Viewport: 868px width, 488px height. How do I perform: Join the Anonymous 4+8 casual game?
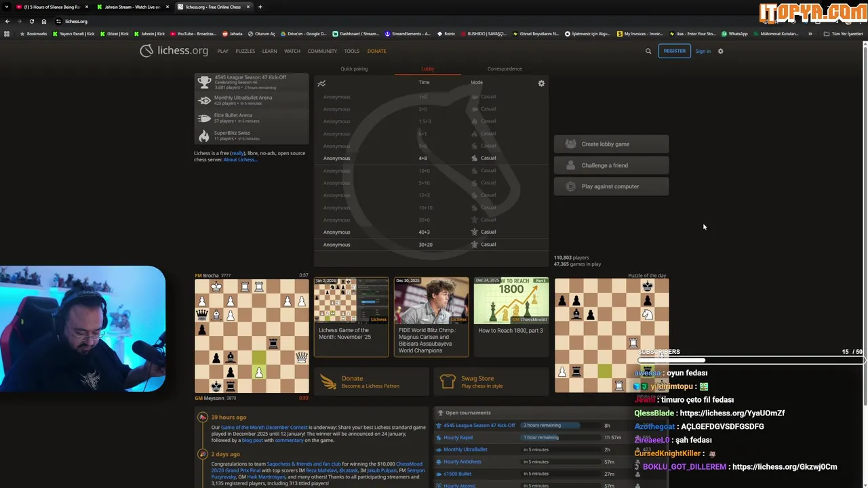coord(431,158)
